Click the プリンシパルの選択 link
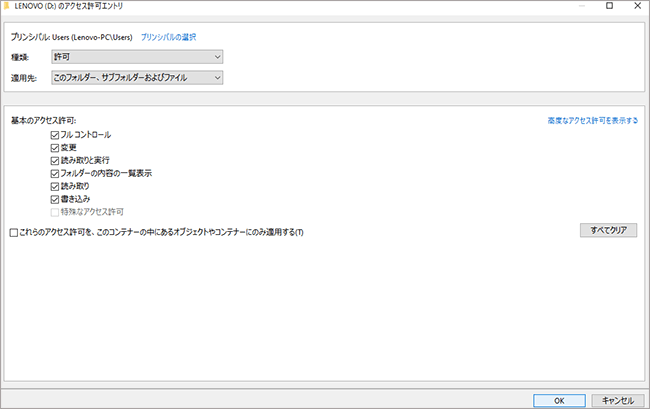 pos(168,37)
